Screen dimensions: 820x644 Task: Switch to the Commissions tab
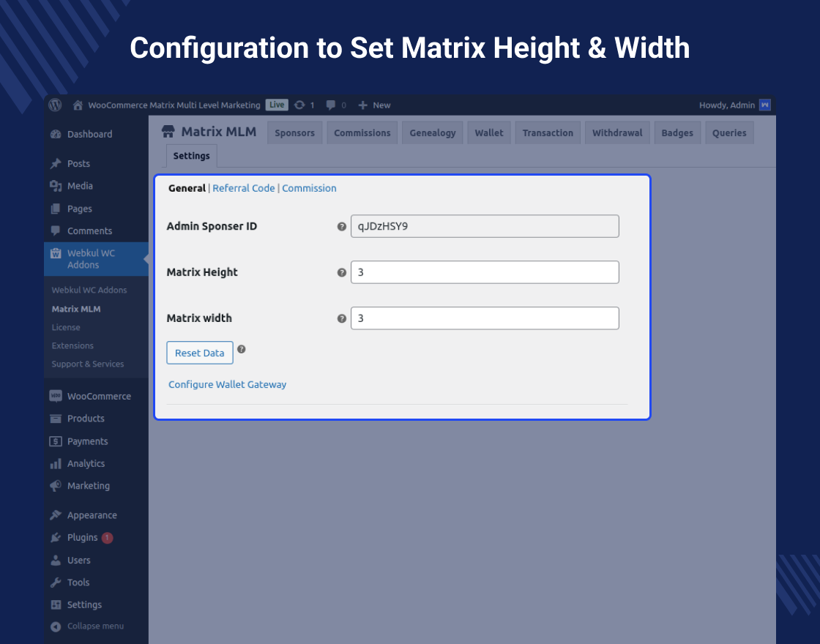[x=362, y=132]
